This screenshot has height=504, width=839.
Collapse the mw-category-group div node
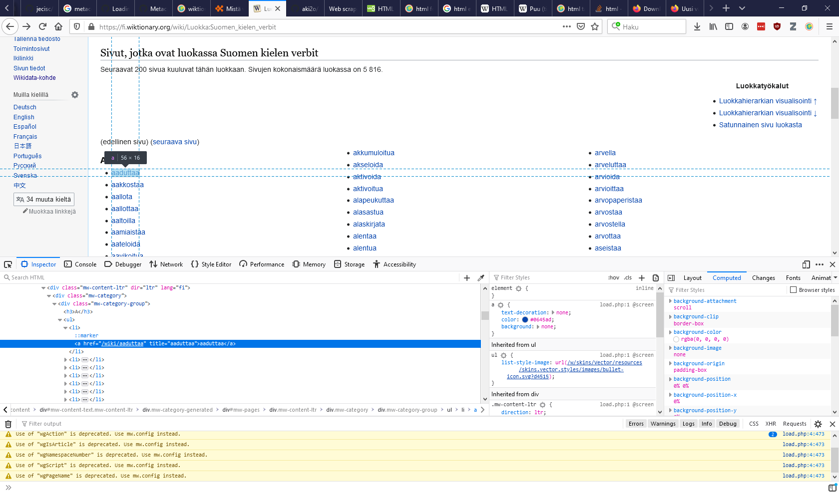[54, 304]
